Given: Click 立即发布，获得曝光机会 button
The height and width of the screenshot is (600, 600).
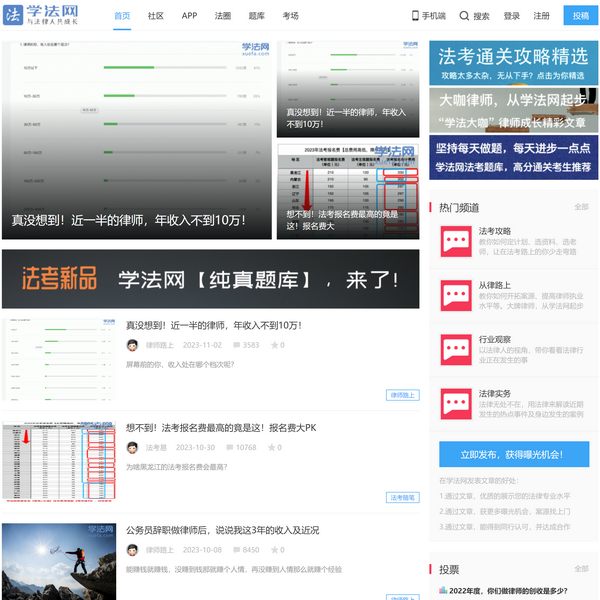Looking at the screenshot, I should tap(513, 453).
